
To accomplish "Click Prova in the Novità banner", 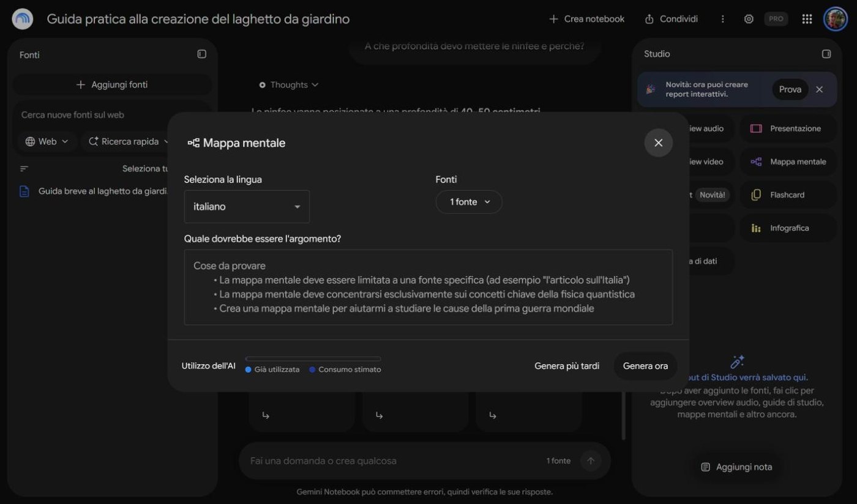I will (x=790, y=89).
